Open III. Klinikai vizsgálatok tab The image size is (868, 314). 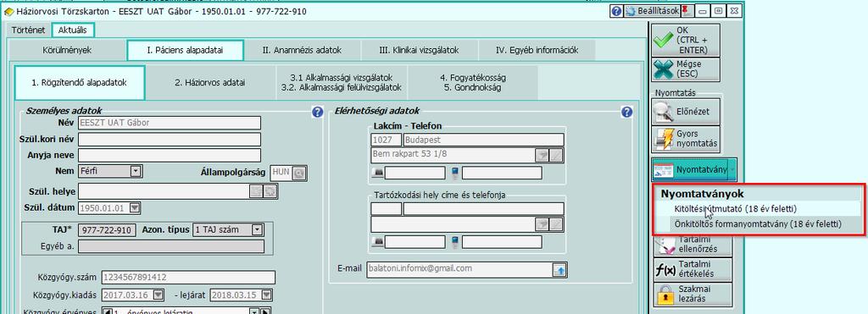[419, 50]
